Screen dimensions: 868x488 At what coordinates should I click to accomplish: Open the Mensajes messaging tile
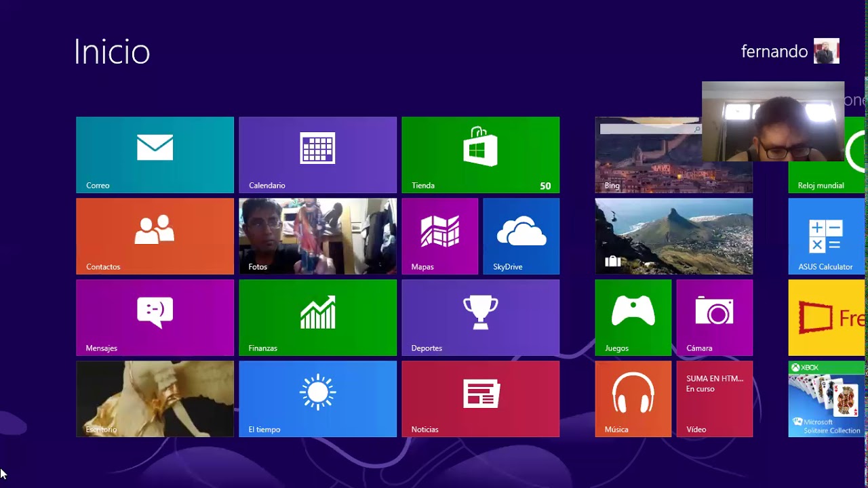(155, 317)
